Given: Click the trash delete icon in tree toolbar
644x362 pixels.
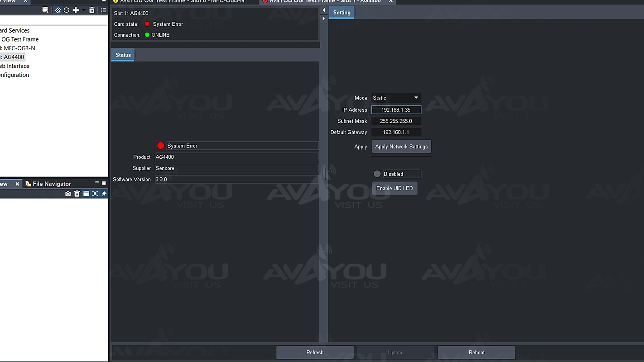Looking at the screenshot, I should (x=92, y=10).
